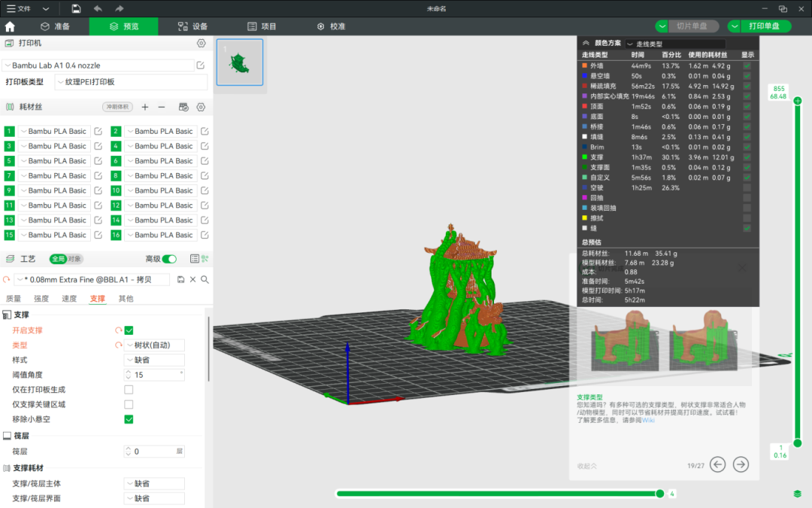
Task: Open the 质量 settings tab
Action: [x=14, y=299]
